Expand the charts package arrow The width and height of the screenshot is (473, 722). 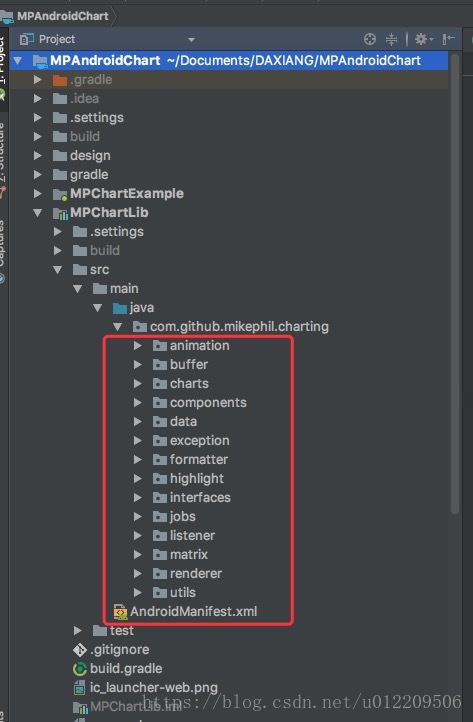click(138, 384)
